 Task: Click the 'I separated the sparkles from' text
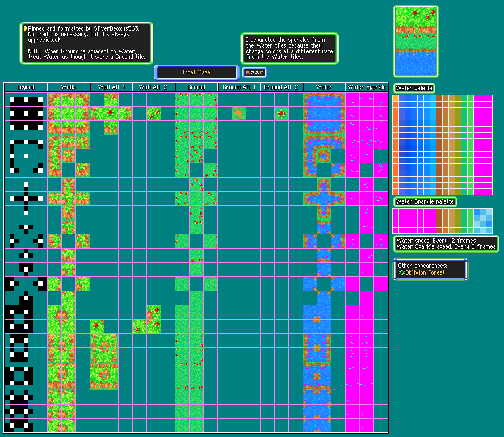pos(285,40)
